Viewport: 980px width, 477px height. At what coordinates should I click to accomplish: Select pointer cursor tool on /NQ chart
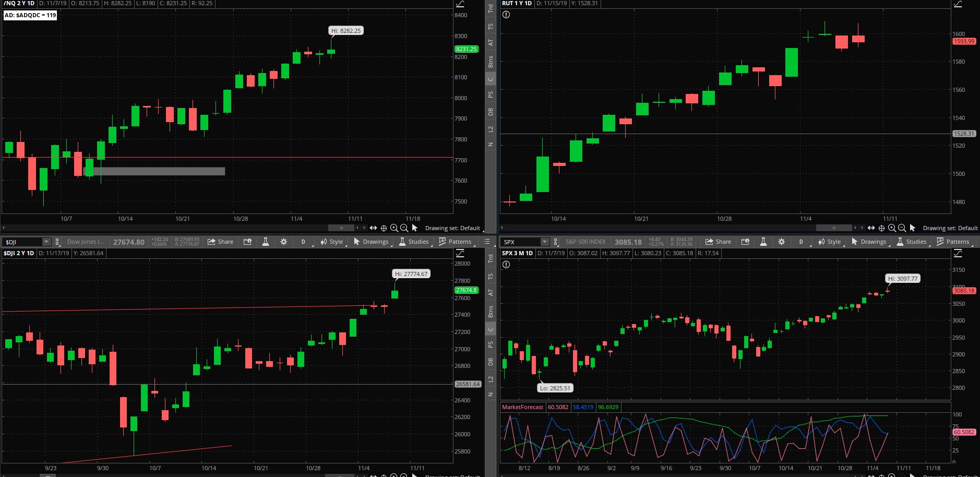tap(415, 228)
